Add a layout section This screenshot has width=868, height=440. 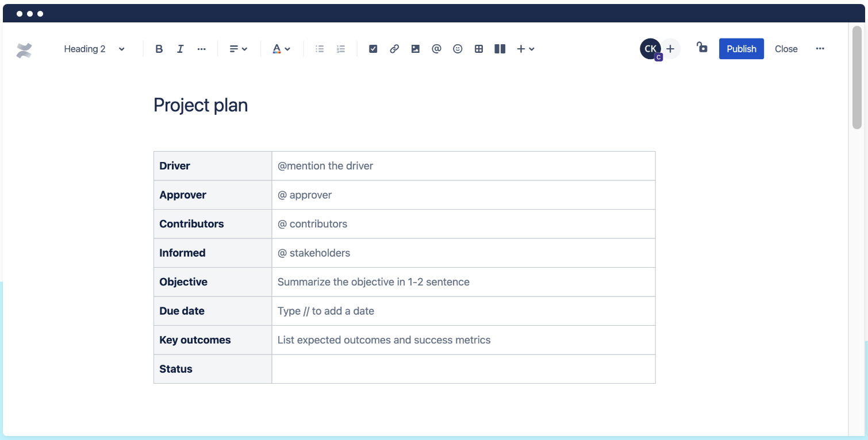(x=500, y=49)
